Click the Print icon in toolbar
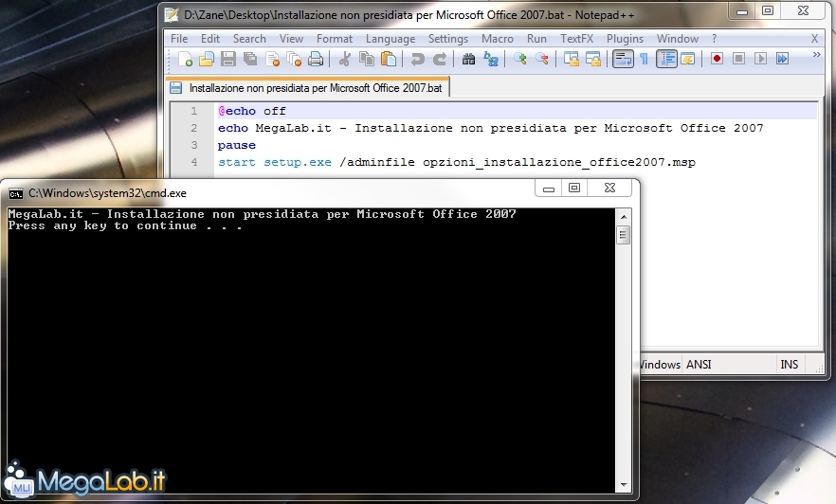 coord(316,59)
